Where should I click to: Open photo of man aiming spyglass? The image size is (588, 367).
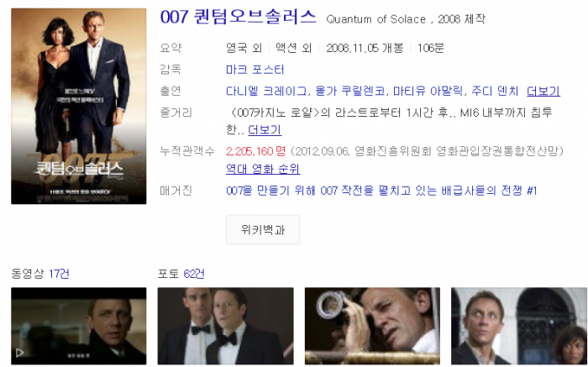[x=372, y=326]
